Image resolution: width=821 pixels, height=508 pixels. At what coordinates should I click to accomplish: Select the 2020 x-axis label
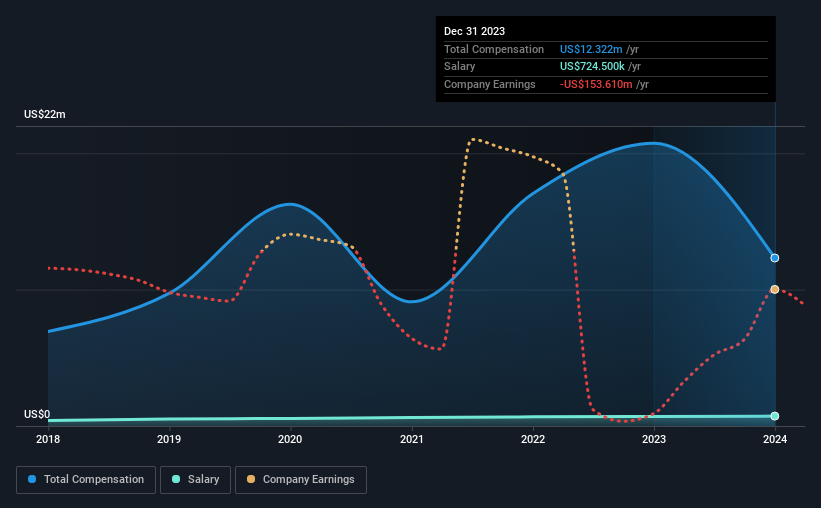pyautogui.click(x=290, y=439)
